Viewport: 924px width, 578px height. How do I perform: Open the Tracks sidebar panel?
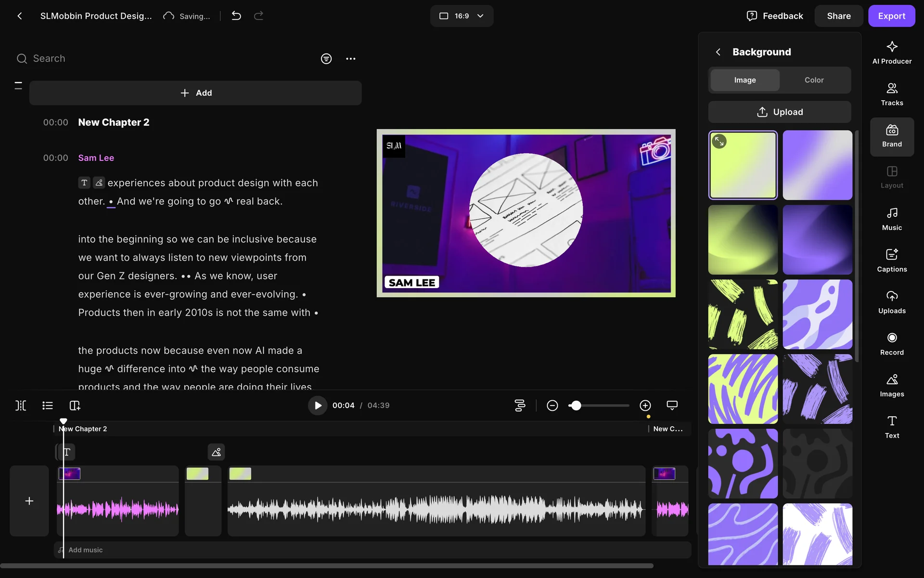891,94
